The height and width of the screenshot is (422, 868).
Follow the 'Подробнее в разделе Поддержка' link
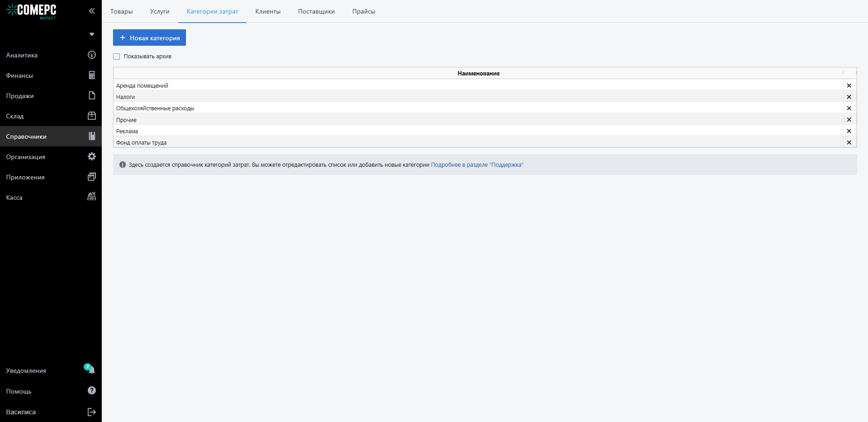(x=477, y=165)
